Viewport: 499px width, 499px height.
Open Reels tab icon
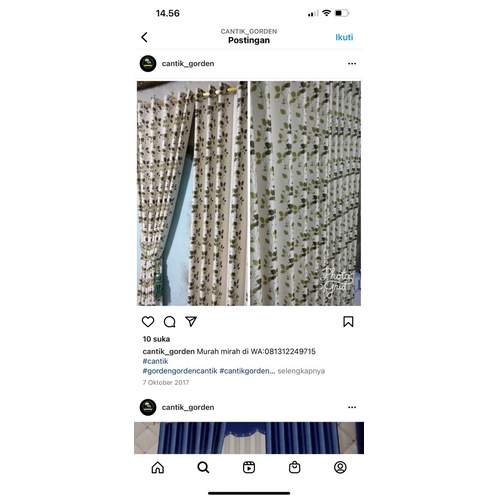pos(249,467)
